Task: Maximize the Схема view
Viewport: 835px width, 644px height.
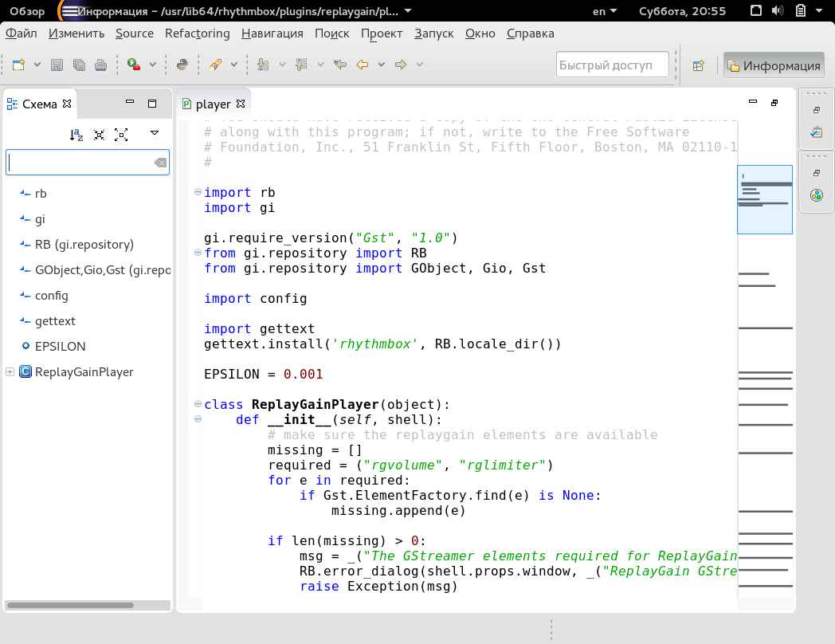Action: pyautogui.click(x=152, y=104)
